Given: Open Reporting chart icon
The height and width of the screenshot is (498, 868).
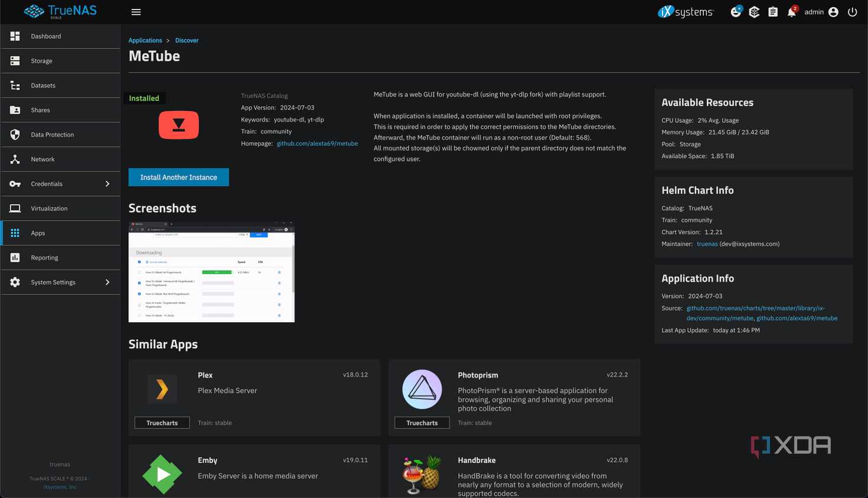Looking at the screenshot, I should click(x=15, y=258).
